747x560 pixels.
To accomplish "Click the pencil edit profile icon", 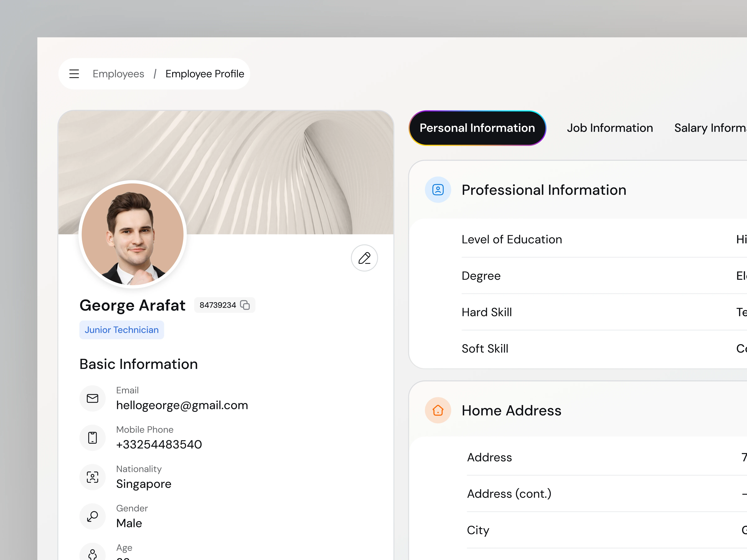I will point(364,258).
